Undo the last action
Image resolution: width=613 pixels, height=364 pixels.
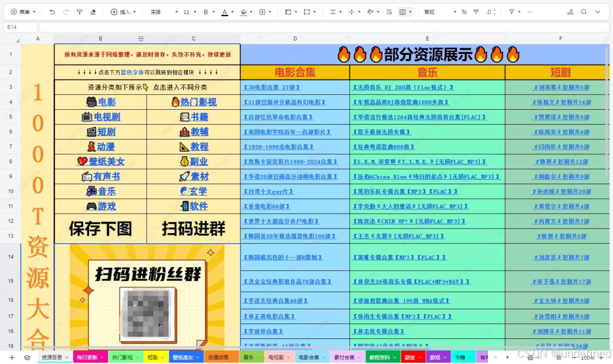point(52,12)
